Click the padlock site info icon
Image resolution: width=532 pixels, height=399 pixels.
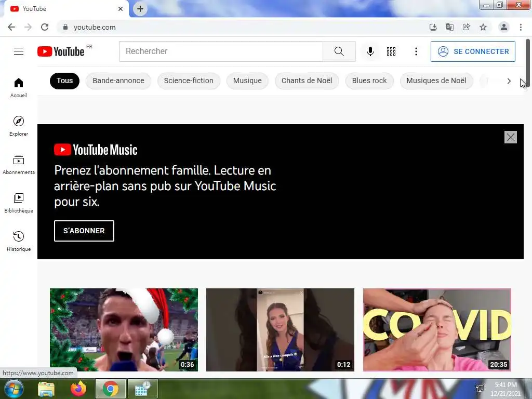[65, 27]
